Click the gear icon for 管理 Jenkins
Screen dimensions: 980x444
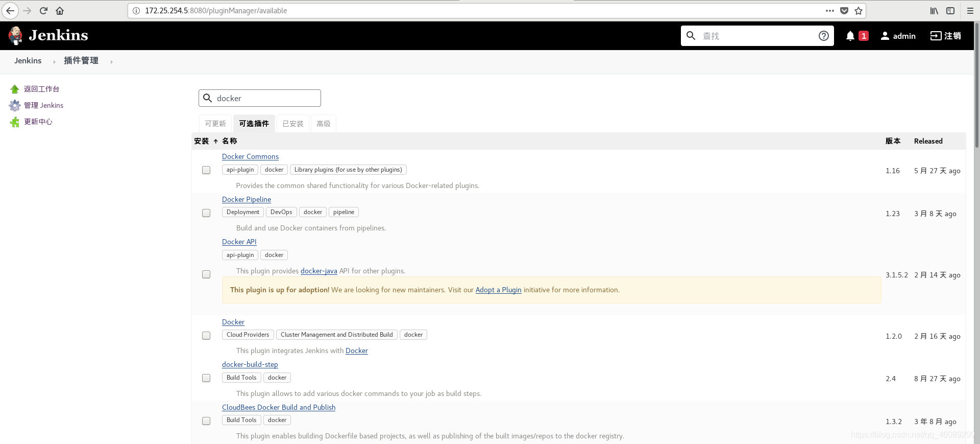coord(15,105)
